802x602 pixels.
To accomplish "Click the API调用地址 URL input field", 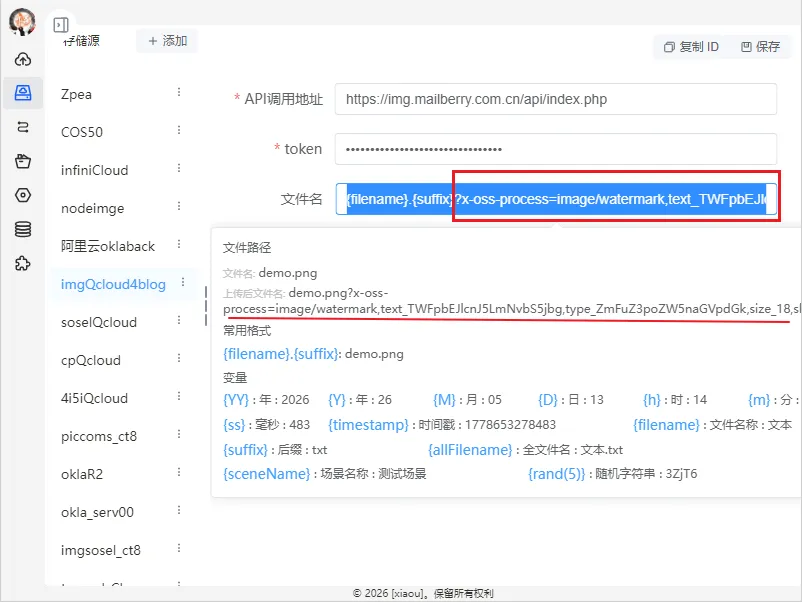I will [x=556, y=99].
